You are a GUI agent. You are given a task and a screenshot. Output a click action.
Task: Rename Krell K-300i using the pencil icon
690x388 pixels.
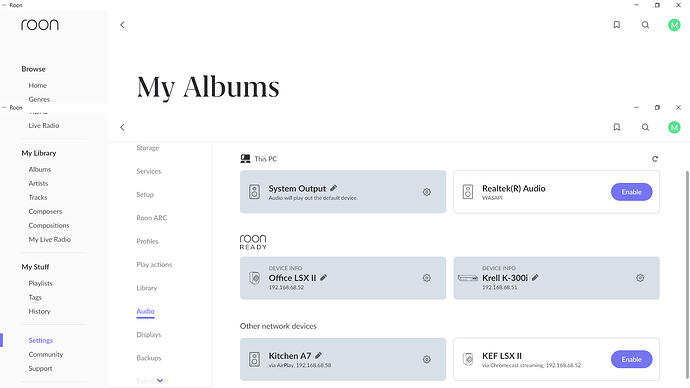click(535, 278)
